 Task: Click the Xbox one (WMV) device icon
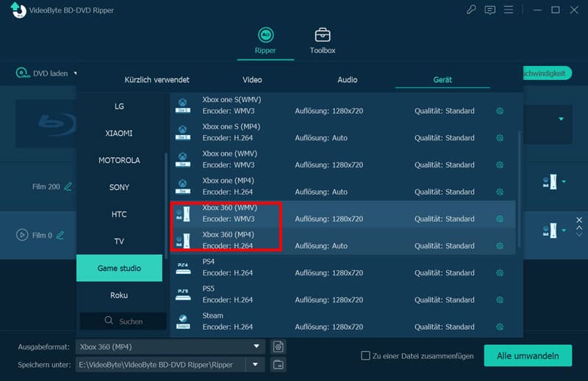[x=182, y=159]
